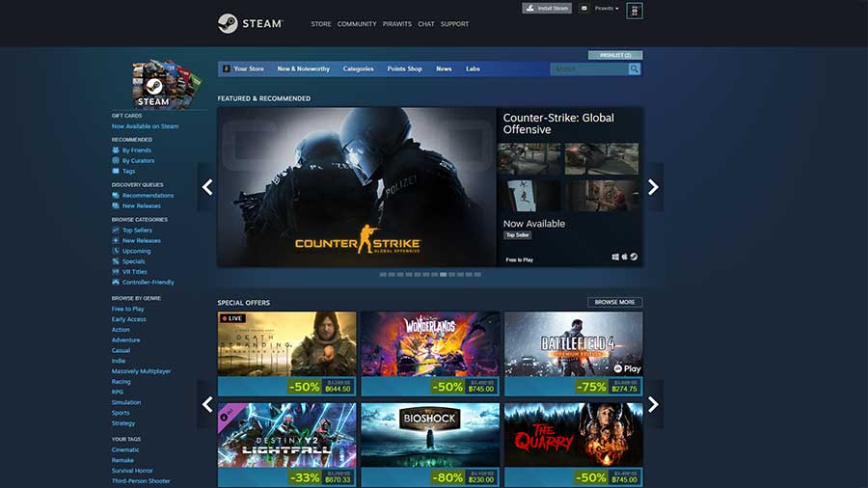The height and width of the screenshot is (488, 868).
Task: Click the Controller-Friendly gamepad icon
Action: point(116,283)
